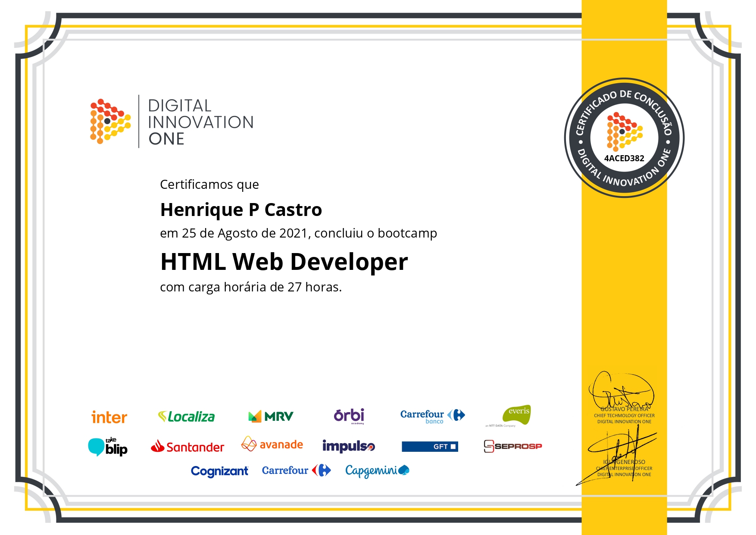Image resolution: width=756 pixels, height=535 pixels.
Task: Click the avanade logo
Action: 272,444
